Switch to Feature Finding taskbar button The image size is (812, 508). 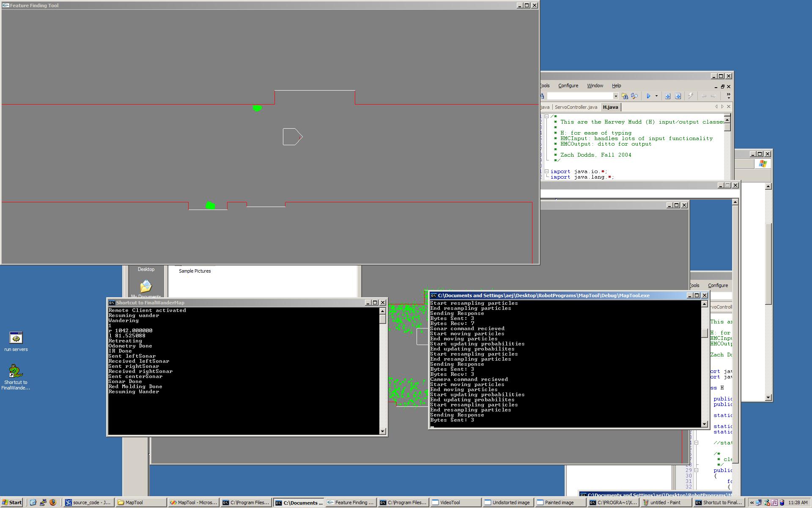[x=351, y=502]
